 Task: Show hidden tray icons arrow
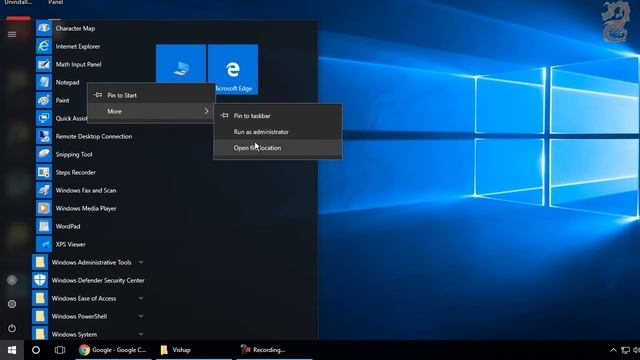pyautogui.click(x=613, y=350)
